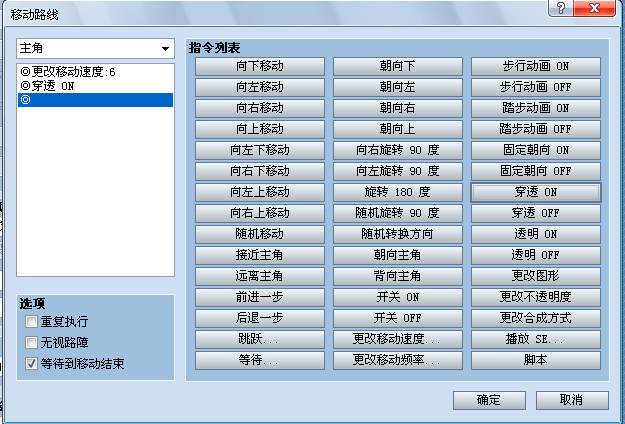Click the 向右移动 command button

(260, 108)
